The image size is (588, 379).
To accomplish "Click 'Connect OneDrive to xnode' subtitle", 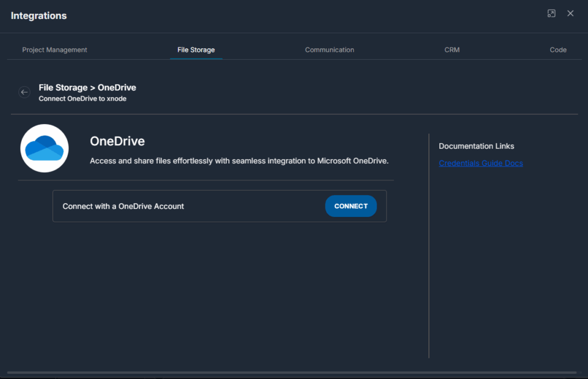I will pyautogui.click(x=83, y=99).
